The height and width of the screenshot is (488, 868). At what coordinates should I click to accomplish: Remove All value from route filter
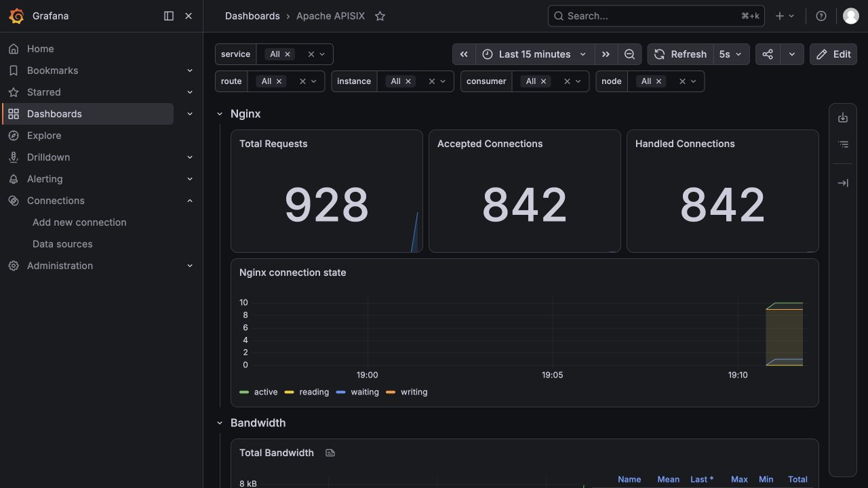279,81
